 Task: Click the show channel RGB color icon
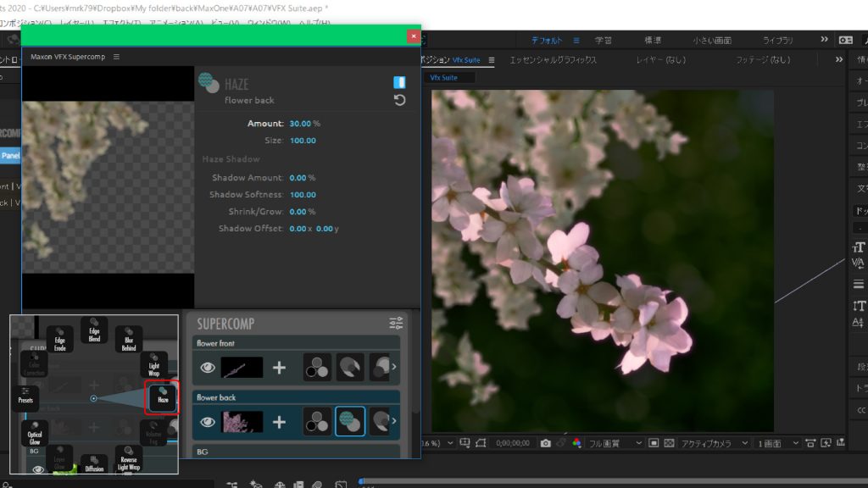pos(576,443)
